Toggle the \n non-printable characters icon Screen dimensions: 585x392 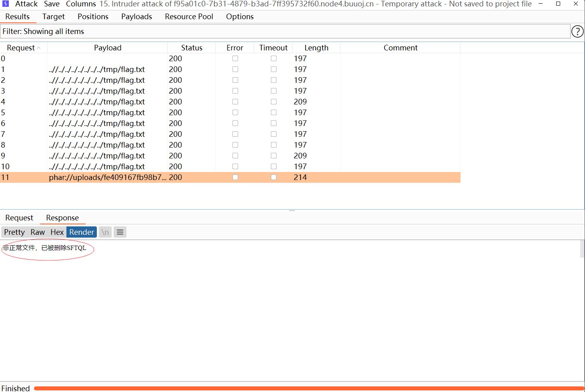(105, 232)
